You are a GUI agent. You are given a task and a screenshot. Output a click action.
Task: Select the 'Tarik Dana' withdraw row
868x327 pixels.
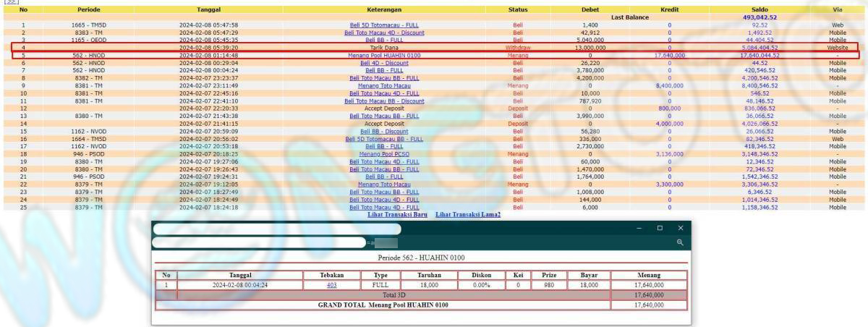pos(384,47)
